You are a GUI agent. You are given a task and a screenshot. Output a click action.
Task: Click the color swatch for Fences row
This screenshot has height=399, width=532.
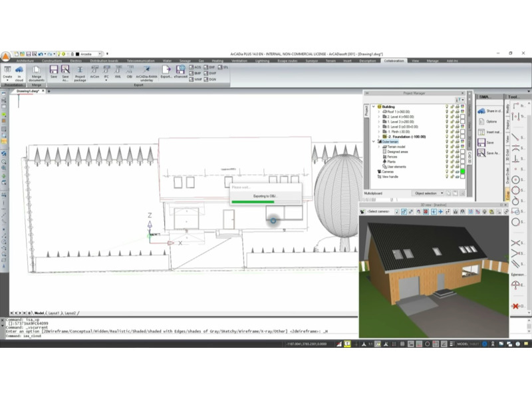pyautogui.click(x=462, y=157)
